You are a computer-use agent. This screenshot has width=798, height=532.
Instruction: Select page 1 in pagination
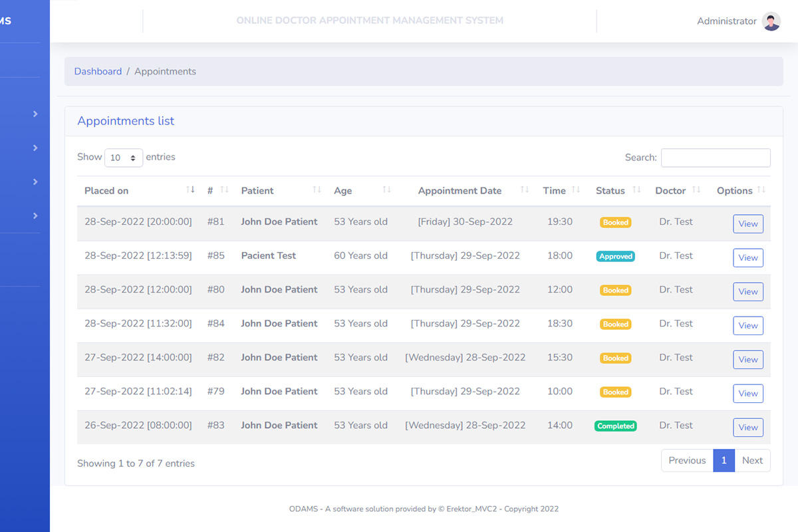pos(724,461)
